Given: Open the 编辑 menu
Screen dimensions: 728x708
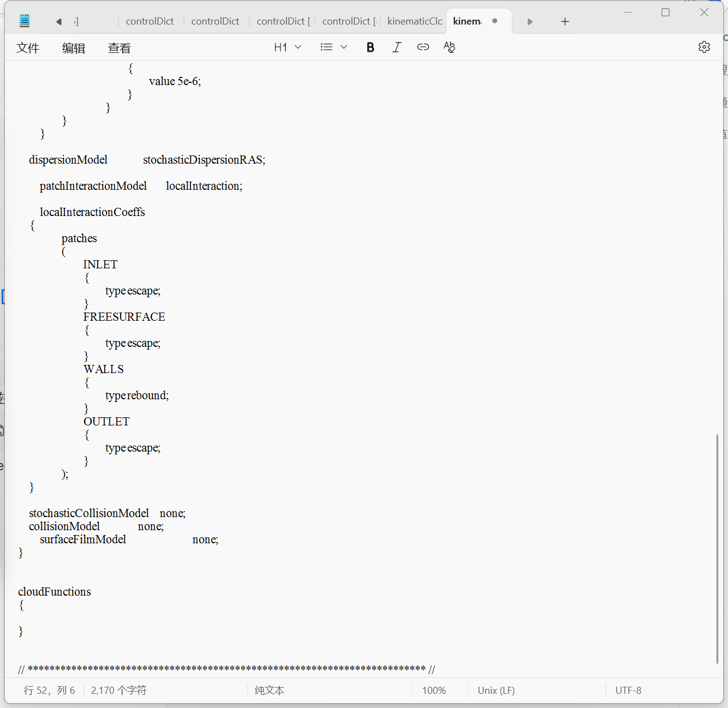Looking at the screenshot, I should (x=74, y=48).
